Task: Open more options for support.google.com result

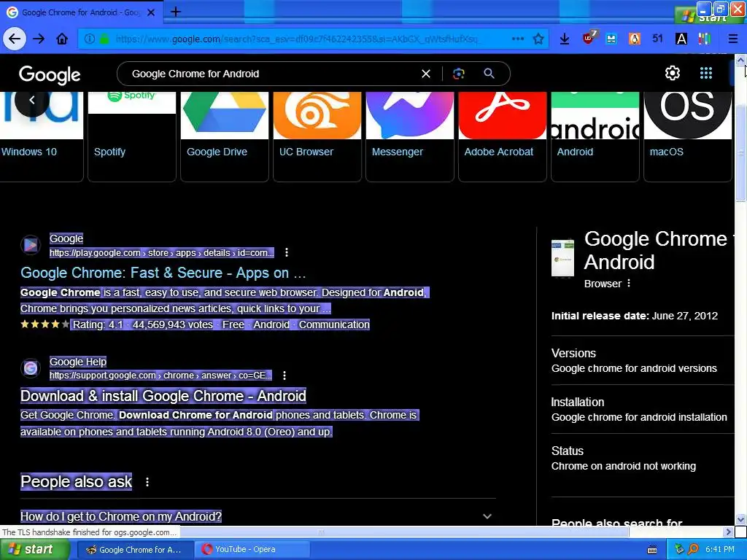Action: (x=285, y=376)
